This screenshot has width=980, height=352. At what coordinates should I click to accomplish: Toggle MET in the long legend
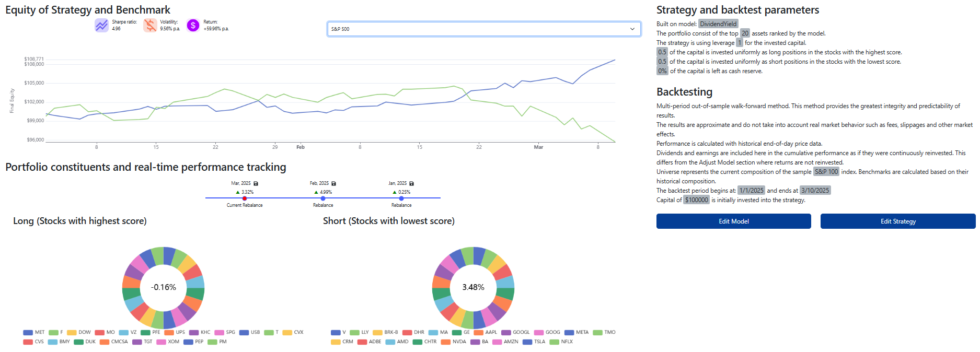tap(34, 332)
